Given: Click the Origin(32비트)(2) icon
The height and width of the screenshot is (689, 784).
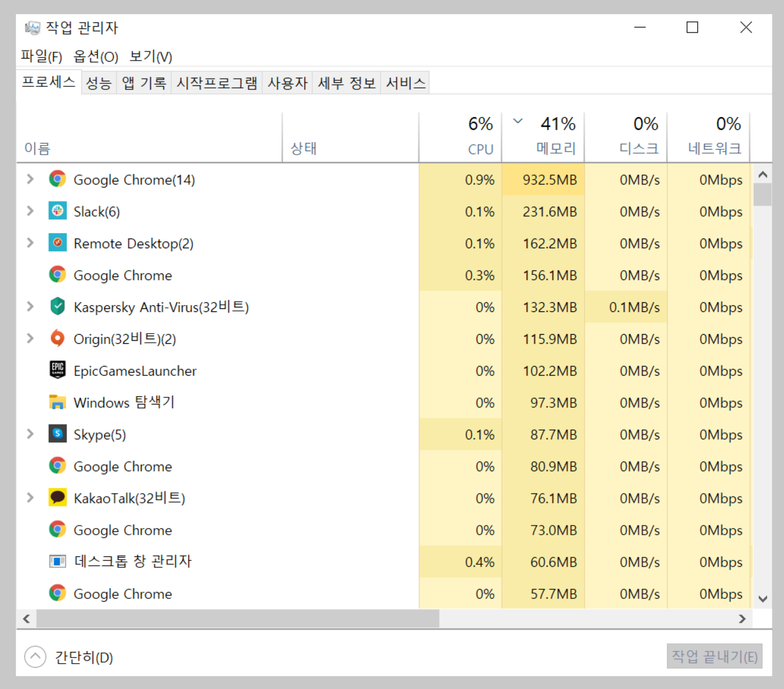Looking at the screenshot, I should (58, 338).
